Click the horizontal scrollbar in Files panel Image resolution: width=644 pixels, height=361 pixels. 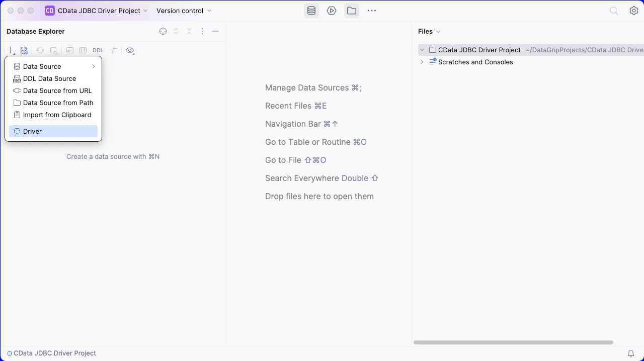[x=513, y=342]
